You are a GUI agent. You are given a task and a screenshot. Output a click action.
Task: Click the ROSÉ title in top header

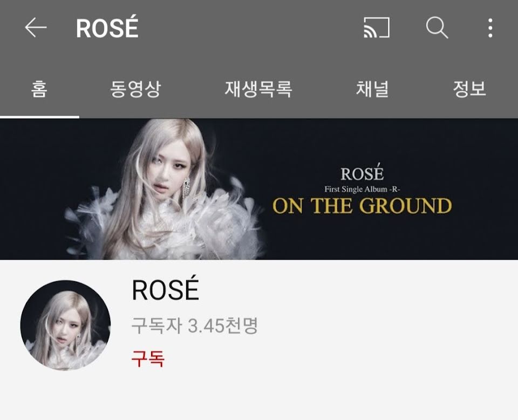pyautogui.click(x=107, y=28)
